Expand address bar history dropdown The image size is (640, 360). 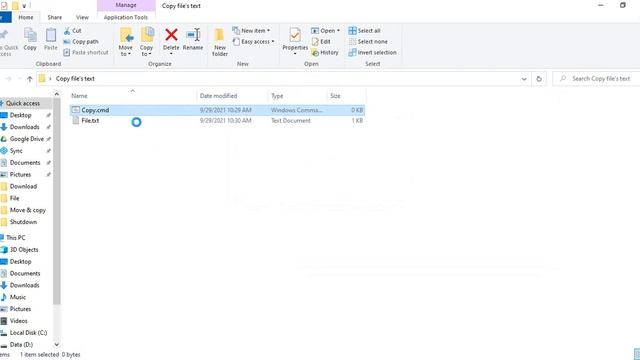524,79
